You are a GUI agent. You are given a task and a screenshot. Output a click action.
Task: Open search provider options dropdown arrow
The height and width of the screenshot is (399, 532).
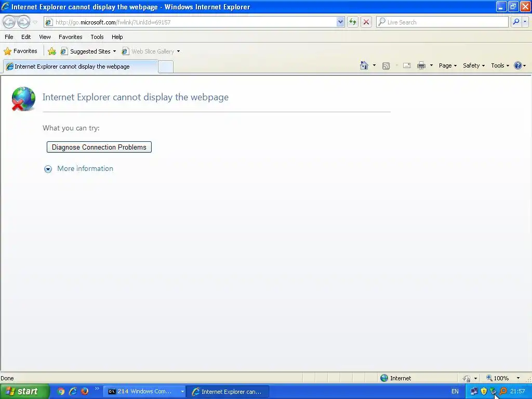pos(525,22)
